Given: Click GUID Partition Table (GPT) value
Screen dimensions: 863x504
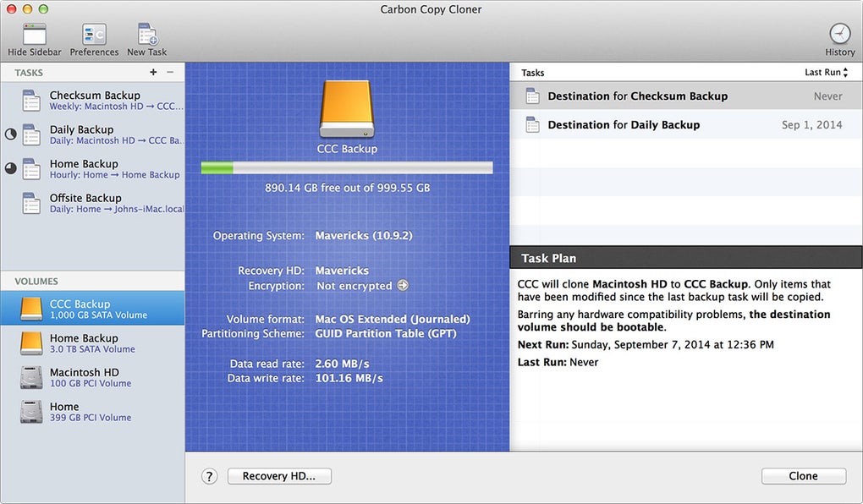Looking at the screenshot, I should 385,333.
